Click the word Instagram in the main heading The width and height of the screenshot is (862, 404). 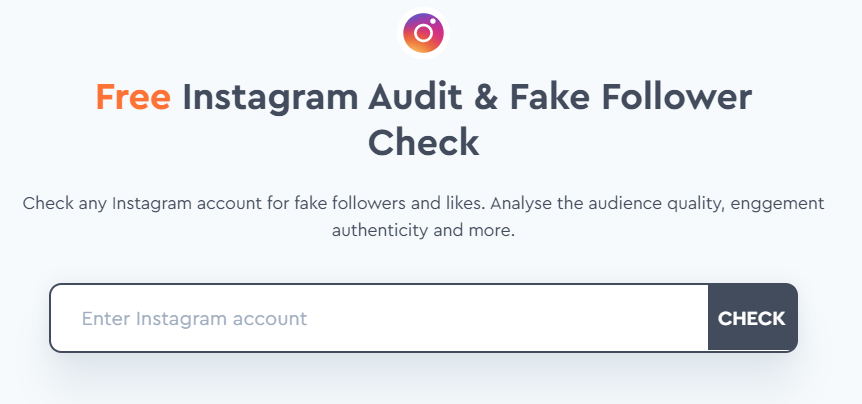coord(270,98)
